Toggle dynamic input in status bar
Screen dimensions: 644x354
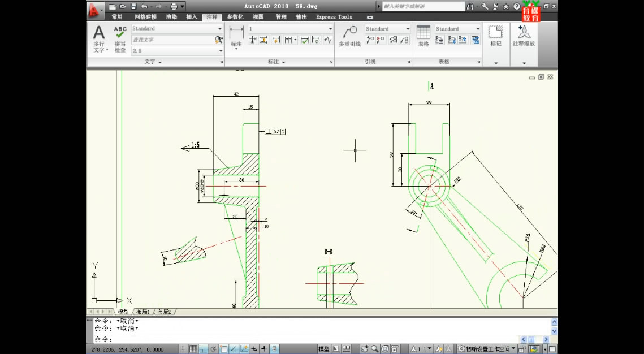(x=254, y=349)
